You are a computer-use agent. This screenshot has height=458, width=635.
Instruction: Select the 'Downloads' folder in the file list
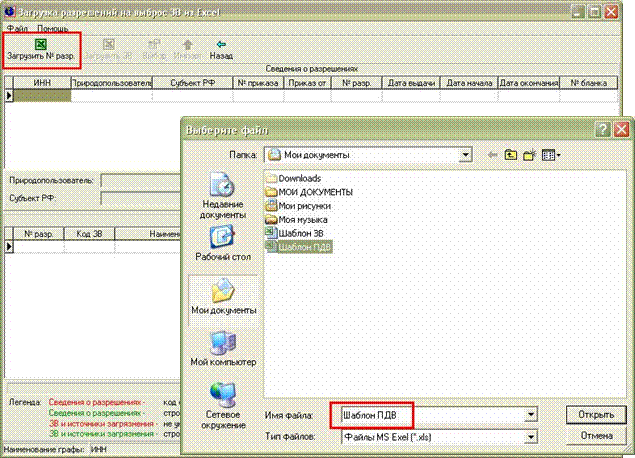click(299, 178)
